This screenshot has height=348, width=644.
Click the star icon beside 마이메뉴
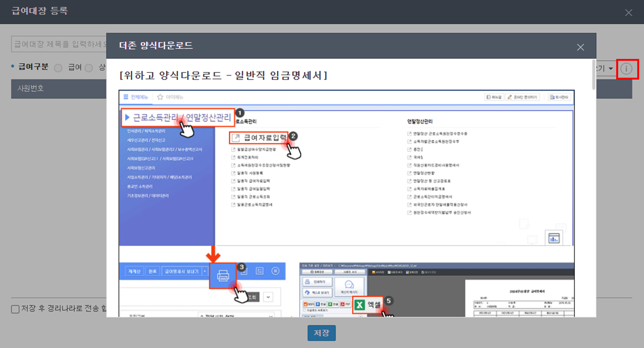160,97
